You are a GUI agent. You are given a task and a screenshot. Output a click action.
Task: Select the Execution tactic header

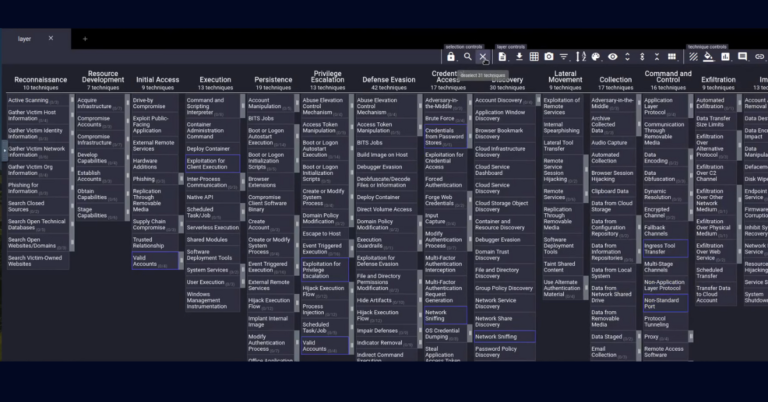215,80
